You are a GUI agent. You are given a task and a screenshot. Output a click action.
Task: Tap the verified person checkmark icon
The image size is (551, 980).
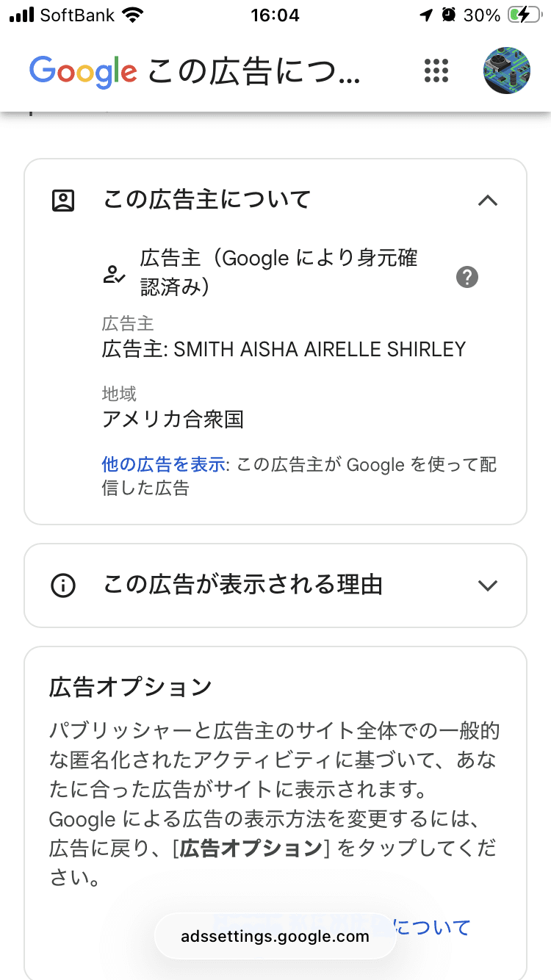[x=114, y=275]
